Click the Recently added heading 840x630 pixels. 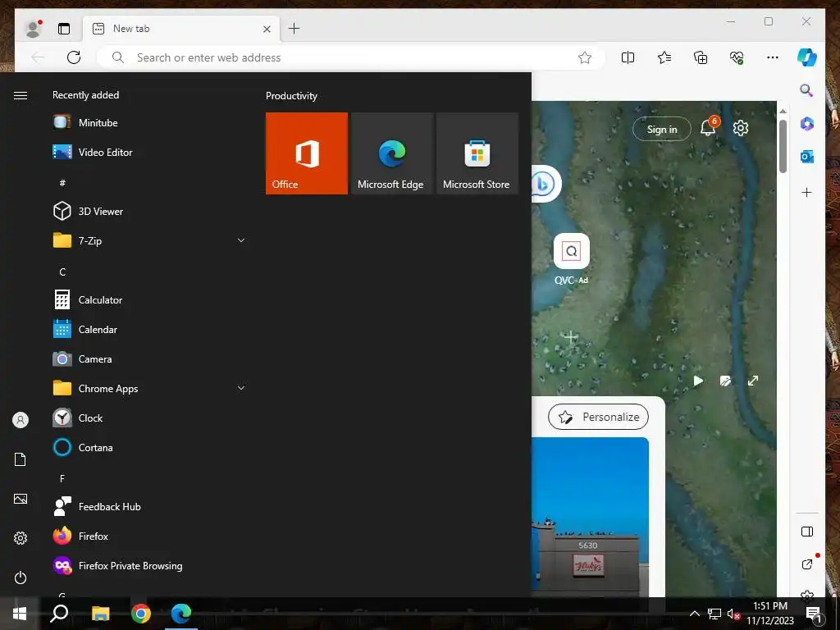[x=85, y=95]
